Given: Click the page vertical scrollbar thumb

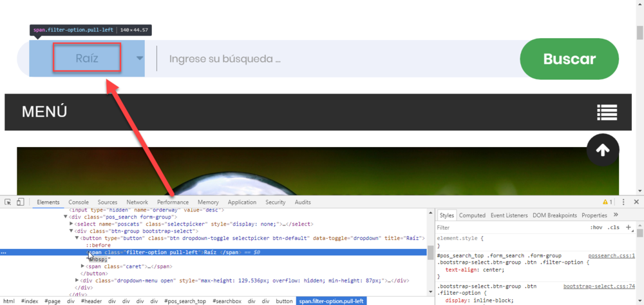Looking at the screenshot, I should pyautogui.click(x=639, y=32).
